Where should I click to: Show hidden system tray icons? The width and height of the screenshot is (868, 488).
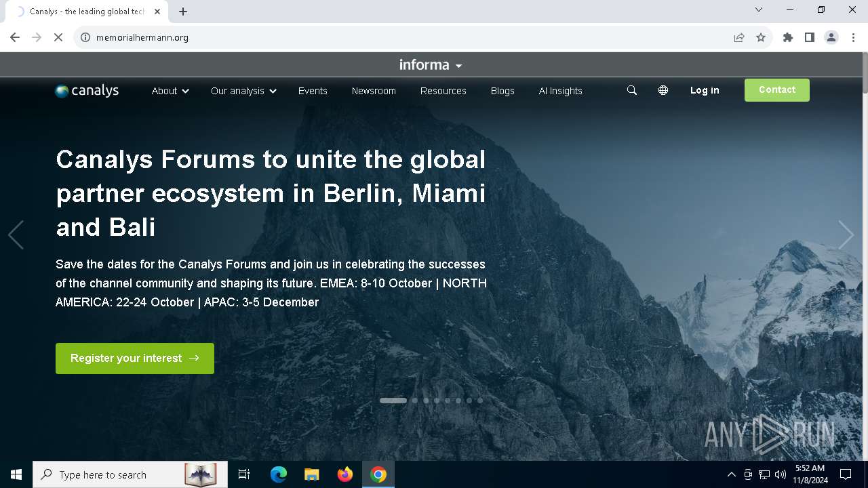tap(731, 474)
